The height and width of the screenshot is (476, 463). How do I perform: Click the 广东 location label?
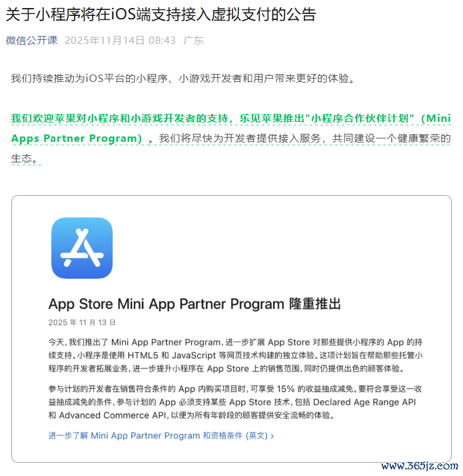193,41
